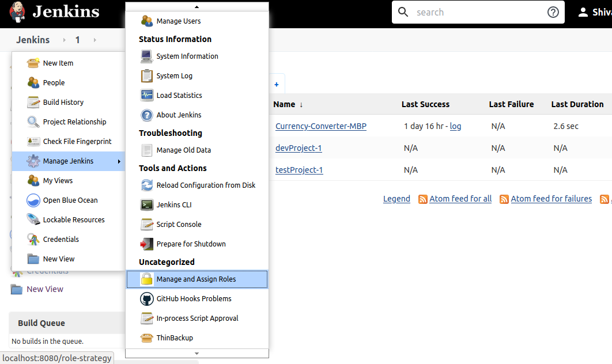Screen dimensions: 612x364
Task: Click the Reload Configuration from Disk icon
Action: (147, 185)
